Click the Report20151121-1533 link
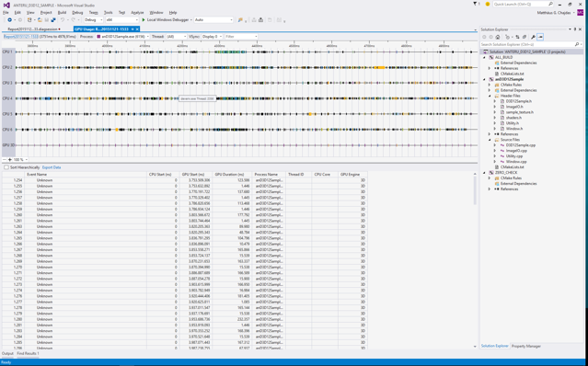 (x=21, y=37)
